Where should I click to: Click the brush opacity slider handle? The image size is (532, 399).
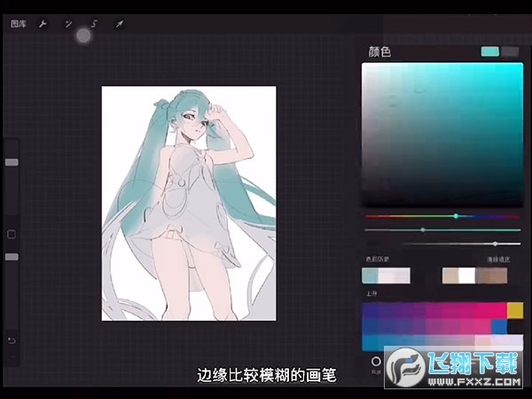pos(12,257)
